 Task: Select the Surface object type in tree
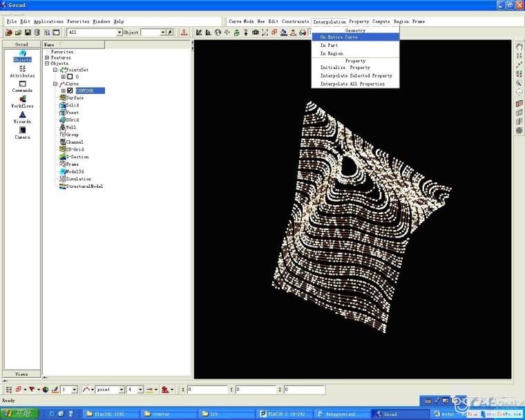[75, 98]
